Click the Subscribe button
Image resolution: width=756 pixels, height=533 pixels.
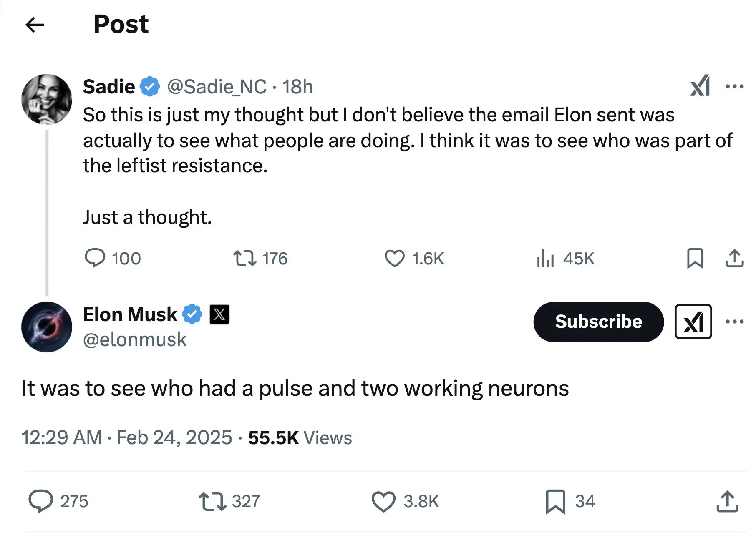[598, 322]
